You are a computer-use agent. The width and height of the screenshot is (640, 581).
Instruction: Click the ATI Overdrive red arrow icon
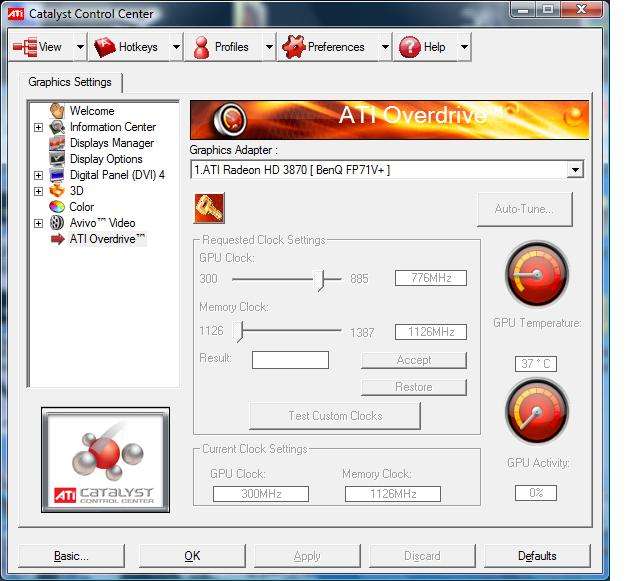click(x=58, y=239)
